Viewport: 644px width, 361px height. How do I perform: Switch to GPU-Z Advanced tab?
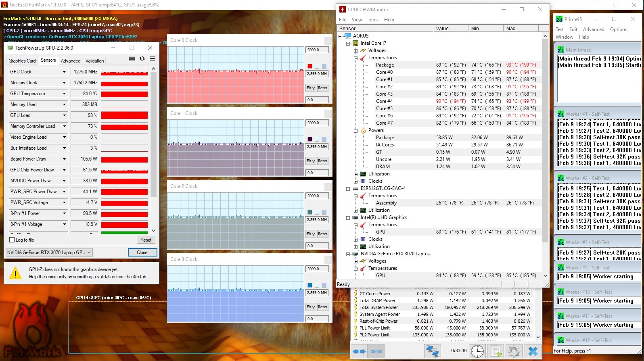pyautogui.click(x=71, y=61)
